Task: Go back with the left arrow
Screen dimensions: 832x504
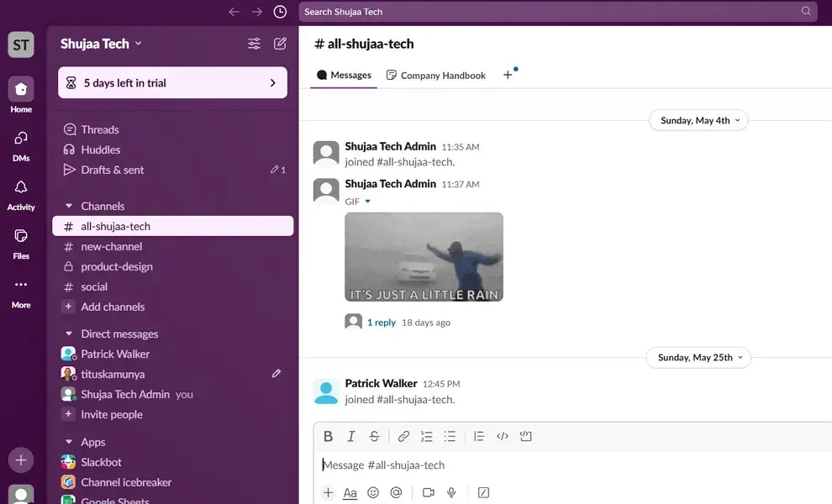Action: 234,12
